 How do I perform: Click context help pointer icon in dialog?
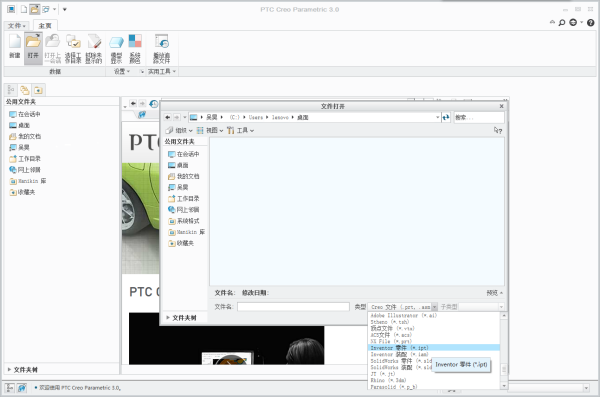click(x=497, y=130)
